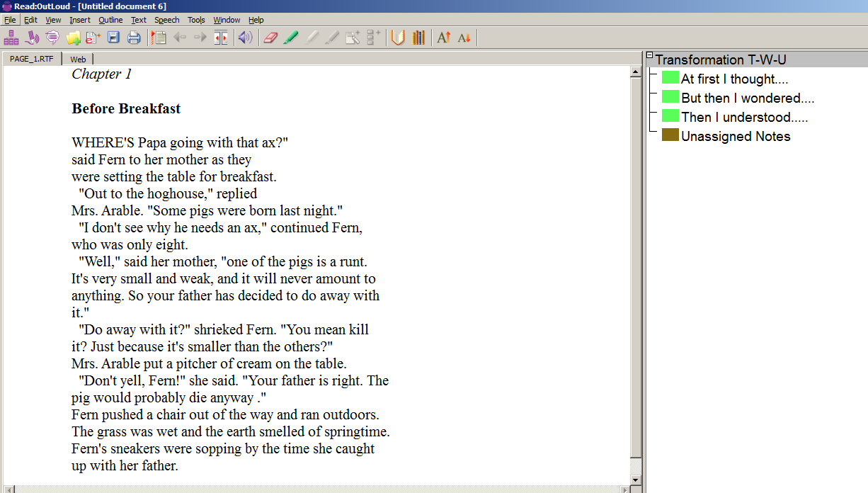Click the line 'up with her father.'
This screenshot has width=868, height=493.
pos(125,465)
